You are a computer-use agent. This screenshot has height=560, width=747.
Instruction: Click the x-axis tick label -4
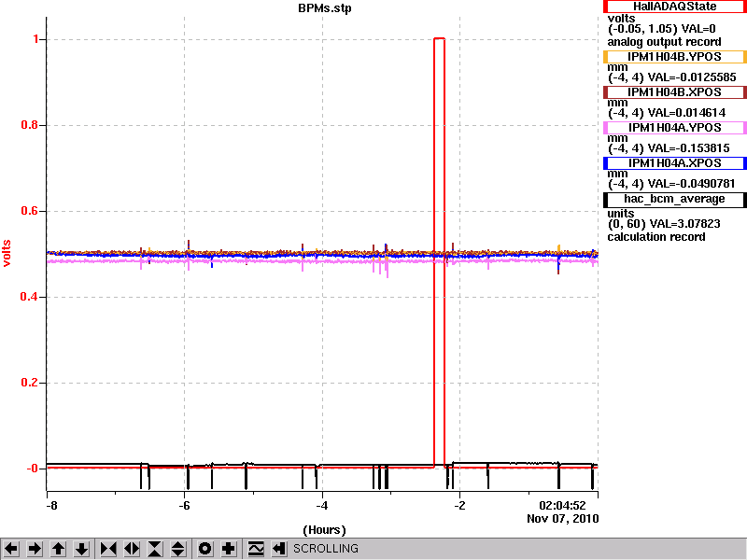pyautogui.click(x=322, y=506)
